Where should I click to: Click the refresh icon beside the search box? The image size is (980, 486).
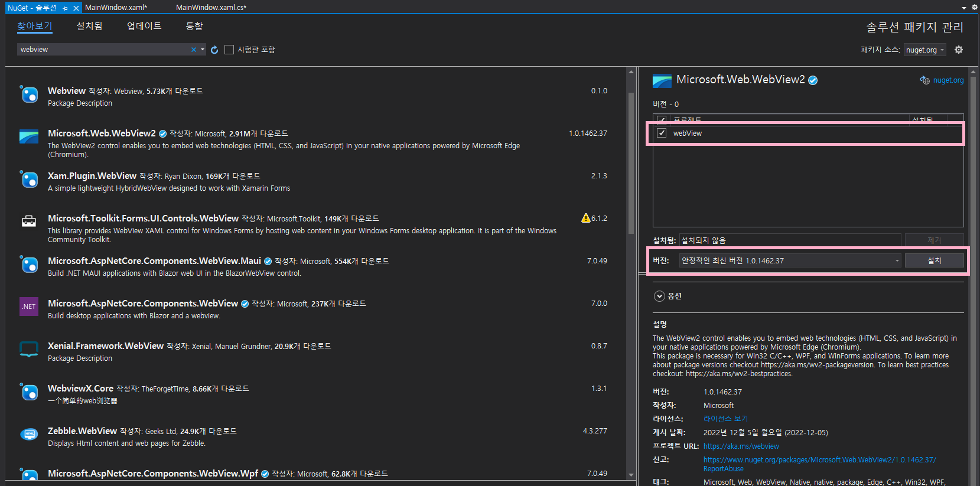(214, 50)
